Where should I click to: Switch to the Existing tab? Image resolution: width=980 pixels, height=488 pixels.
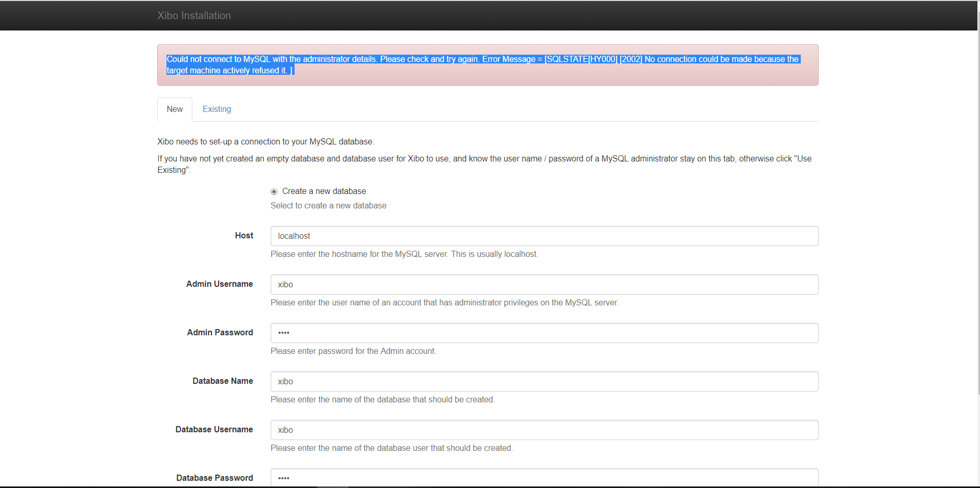[217, 109]
